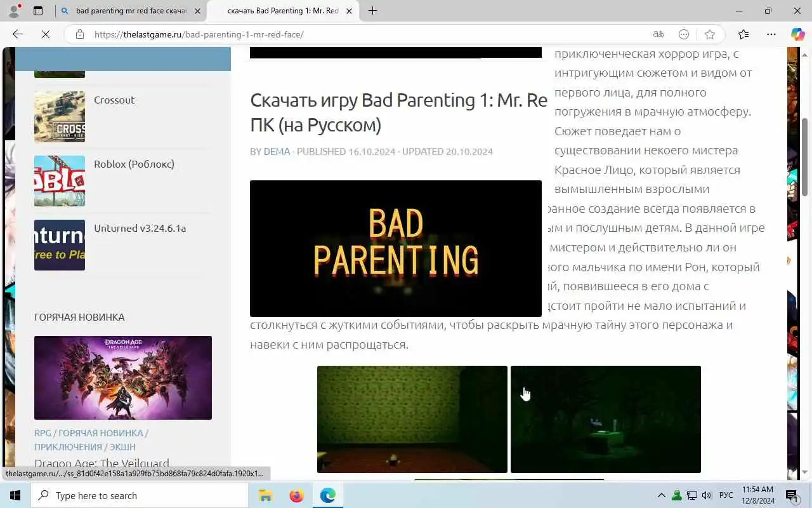Open the Crossout game link
This screenshot has width=812, height=508.
pos(114,100)
